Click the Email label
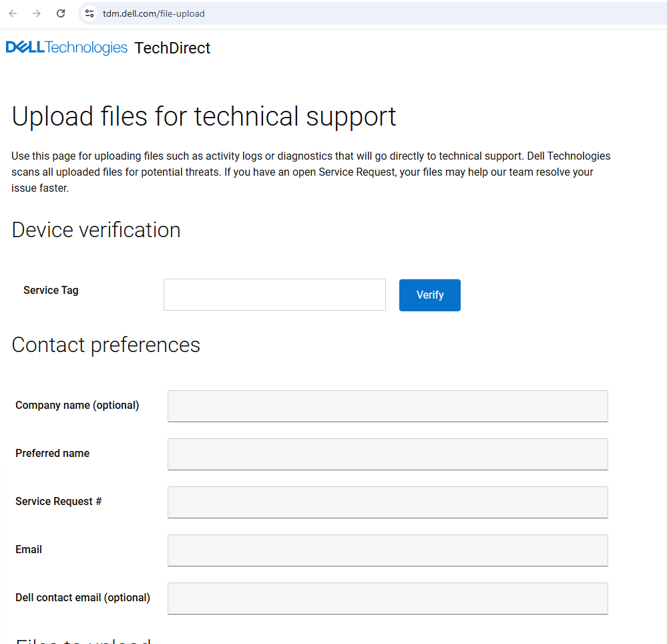667x644 pixels. (x=29, y=550)
